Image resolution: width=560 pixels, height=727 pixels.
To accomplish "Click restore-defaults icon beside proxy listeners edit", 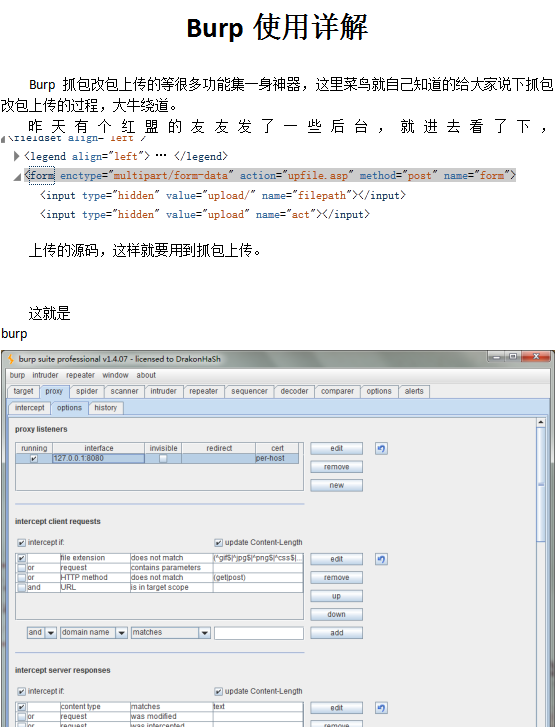I will click(x=381, y=448).
